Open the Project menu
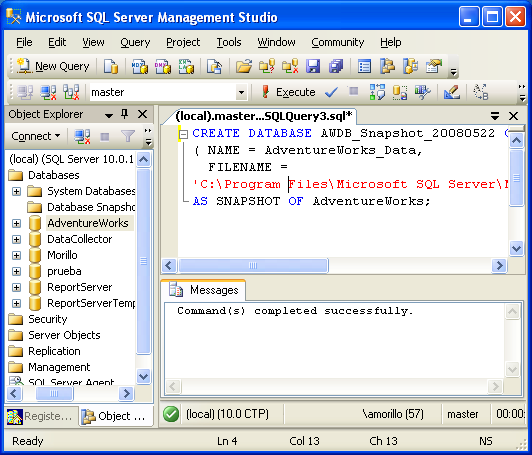Screen dimensions: 532x455 pyautogui.click(x=183, y=42)
